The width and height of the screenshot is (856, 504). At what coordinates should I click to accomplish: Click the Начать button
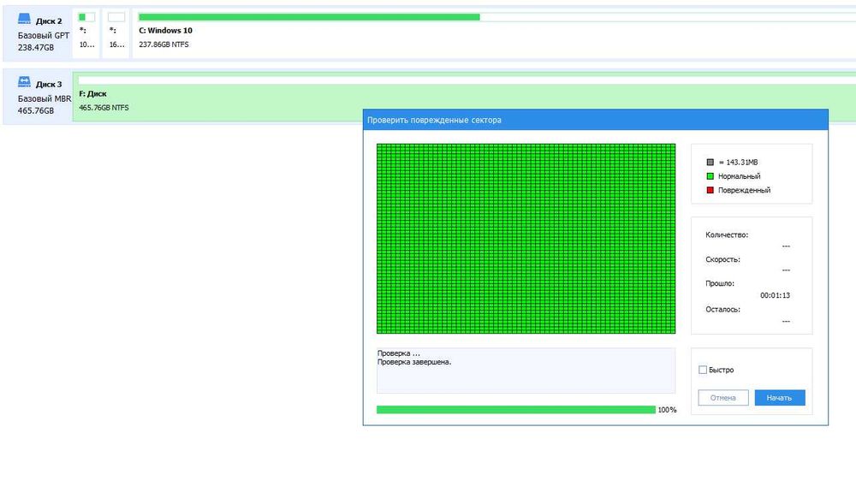point(780,398)
